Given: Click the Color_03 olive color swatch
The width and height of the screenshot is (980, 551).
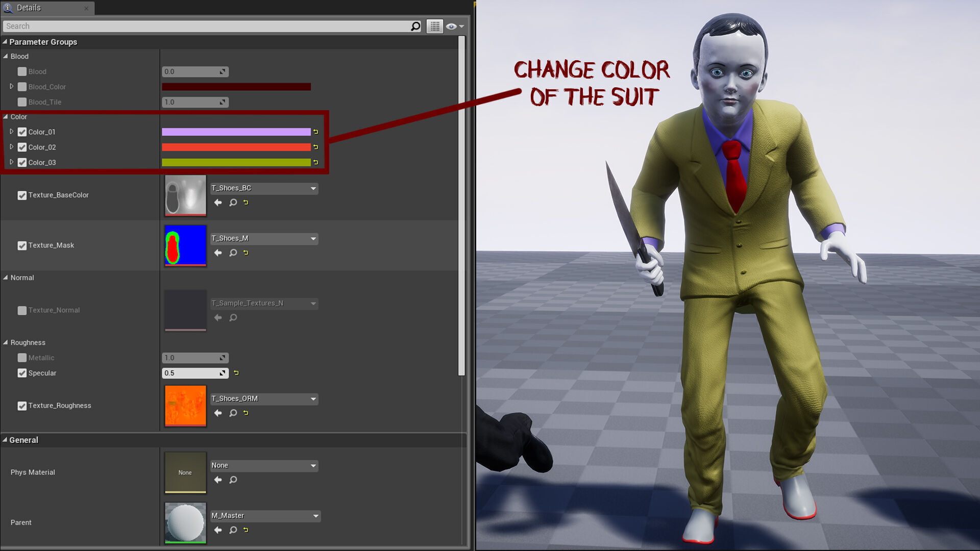Looking at the screenshot, I should tap(236, 162).
